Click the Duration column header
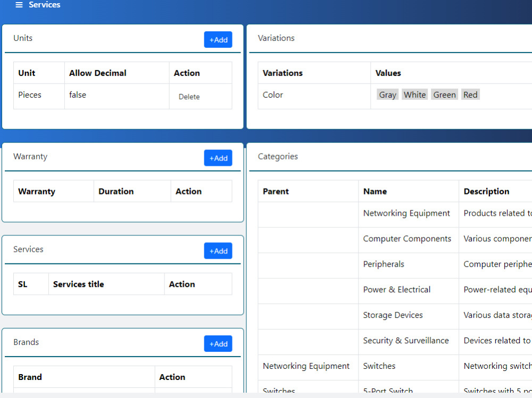 tap(132, 191)
